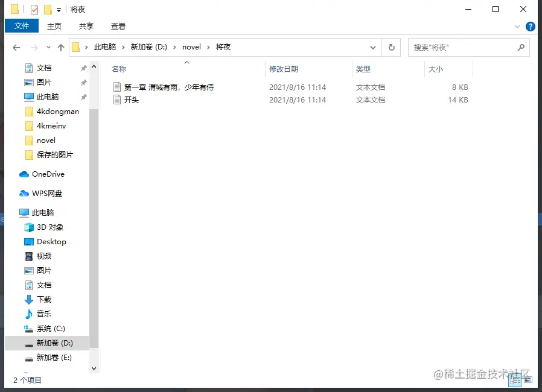Image resolution: width=542 pixels, height=392 pixels.
Task: Open pinned 文档 in quick access
Action: tap(44, 68)
